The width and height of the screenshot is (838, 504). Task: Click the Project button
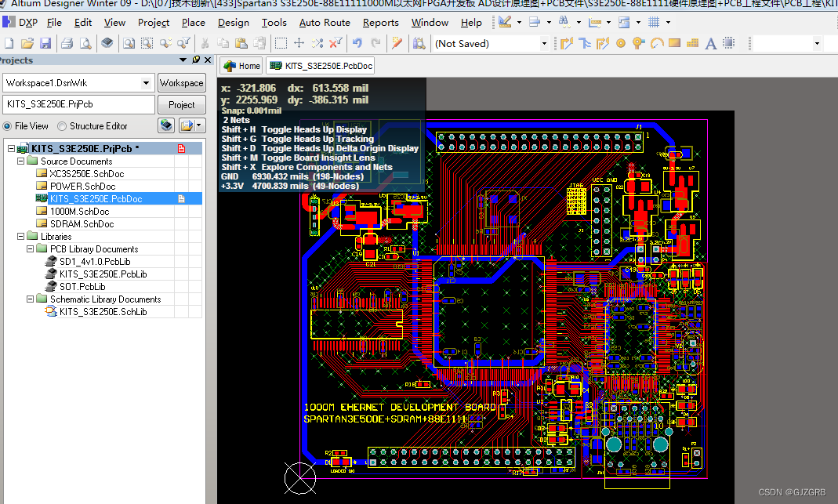coord(182,105)
